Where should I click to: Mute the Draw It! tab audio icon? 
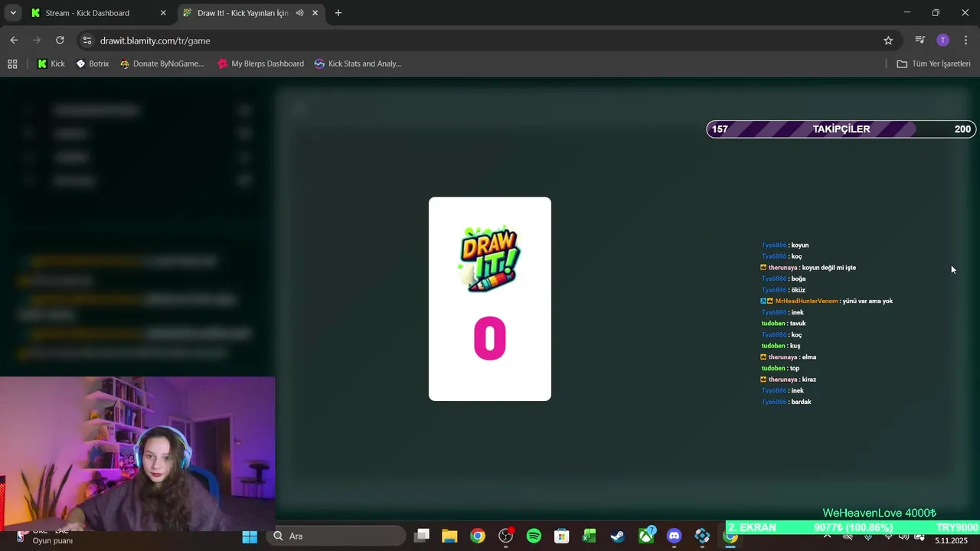click(x=299, y=13)
